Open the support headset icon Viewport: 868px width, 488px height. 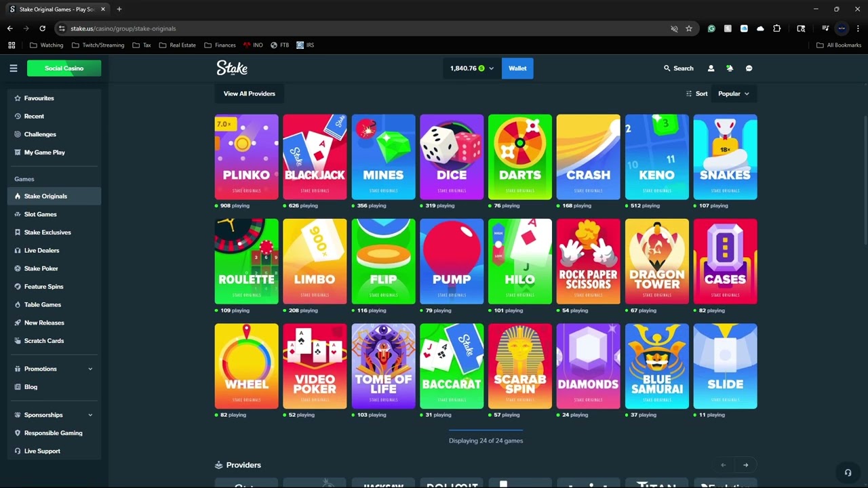(x=848, y=472)
